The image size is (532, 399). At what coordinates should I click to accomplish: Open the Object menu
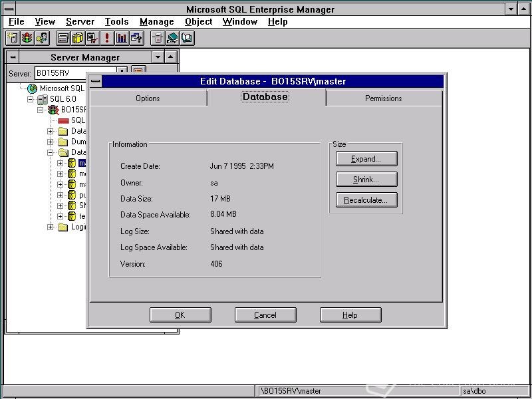point(198,22)
